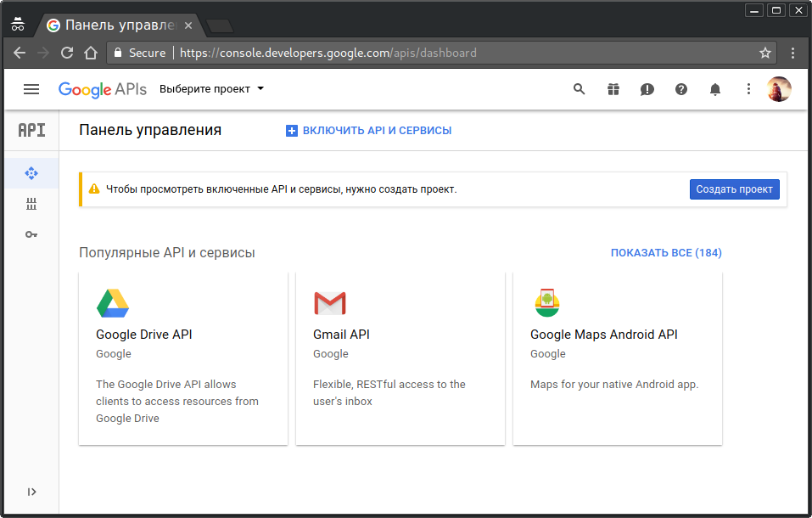
Task: Click the "Создать проект" button
Action: click(734, 189)
